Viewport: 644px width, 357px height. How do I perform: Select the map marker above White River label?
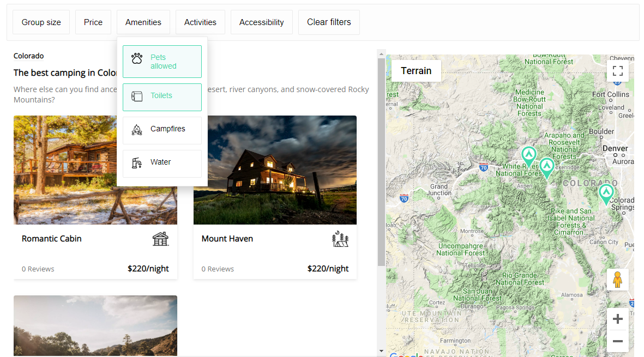click(529, 157)
